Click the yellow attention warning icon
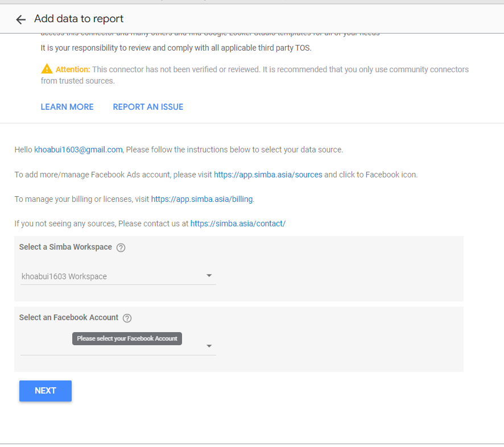The height and width of the screenshot is (447, 504). (x=47, y=69)
